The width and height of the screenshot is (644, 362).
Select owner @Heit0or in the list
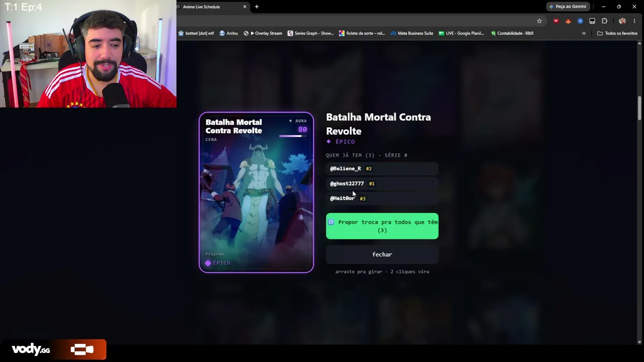pyautogui.click(x=382, y=198)
